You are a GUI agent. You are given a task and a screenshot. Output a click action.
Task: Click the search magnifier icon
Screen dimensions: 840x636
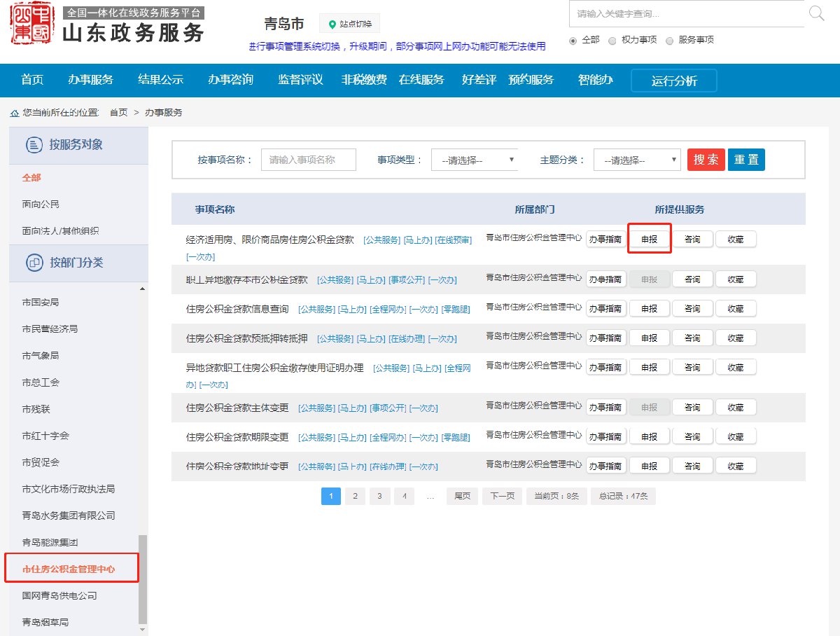pos(816,13)
